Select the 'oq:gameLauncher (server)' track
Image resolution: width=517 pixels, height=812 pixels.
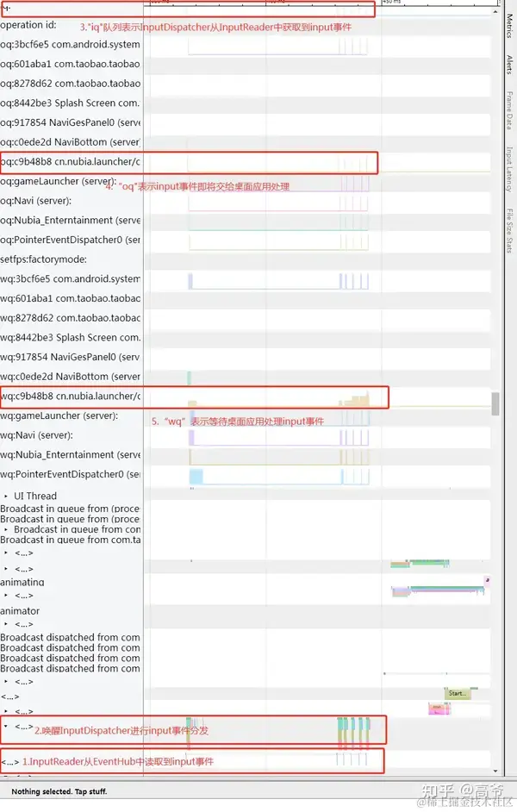pos(58,181)
